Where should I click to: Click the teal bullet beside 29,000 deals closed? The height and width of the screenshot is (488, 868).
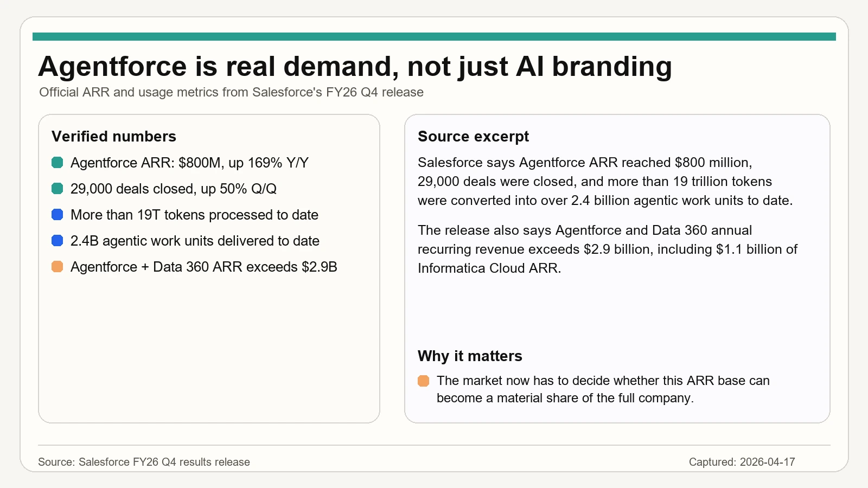(x=57, y=189)
